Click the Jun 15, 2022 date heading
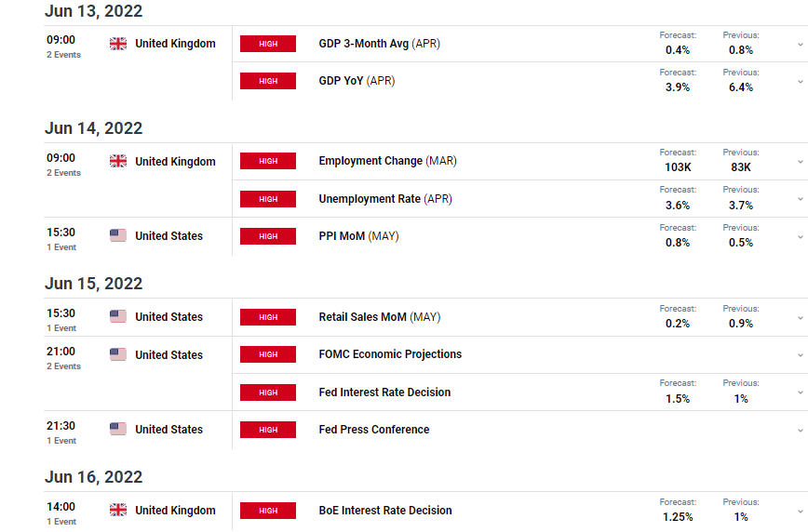 (93, 284)
